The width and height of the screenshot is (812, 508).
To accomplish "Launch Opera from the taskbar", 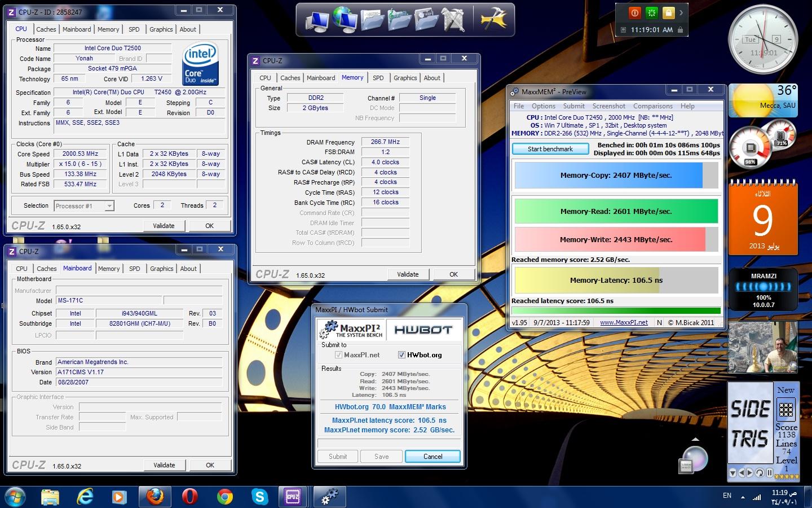I will [x=190, y=496].
